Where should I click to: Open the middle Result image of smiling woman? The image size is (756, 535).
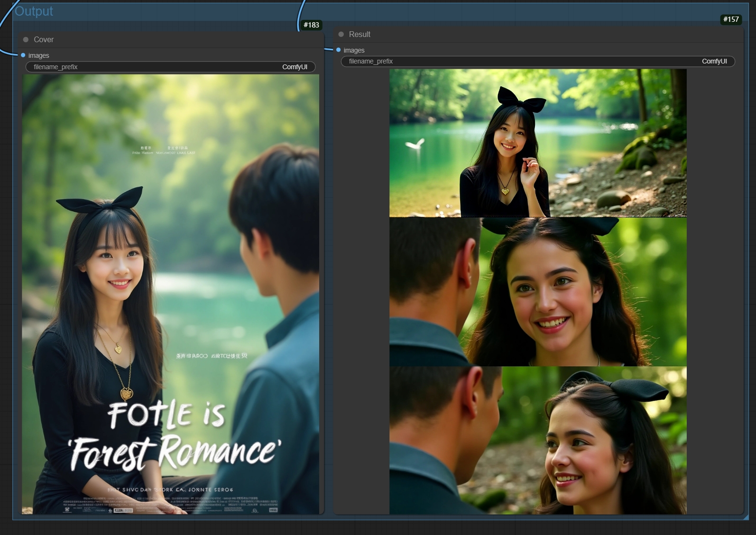coord(538,292)
